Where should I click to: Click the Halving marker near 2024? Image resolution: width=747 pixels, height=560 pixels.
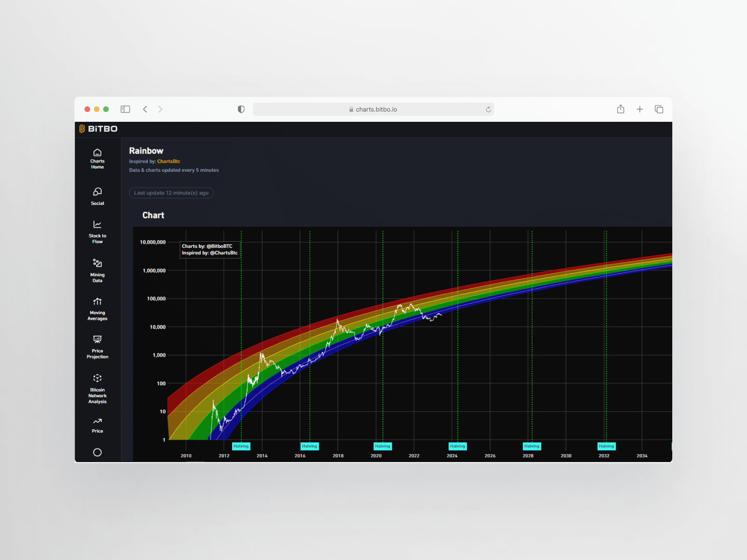pyautogui.click(x=458, y=446)
